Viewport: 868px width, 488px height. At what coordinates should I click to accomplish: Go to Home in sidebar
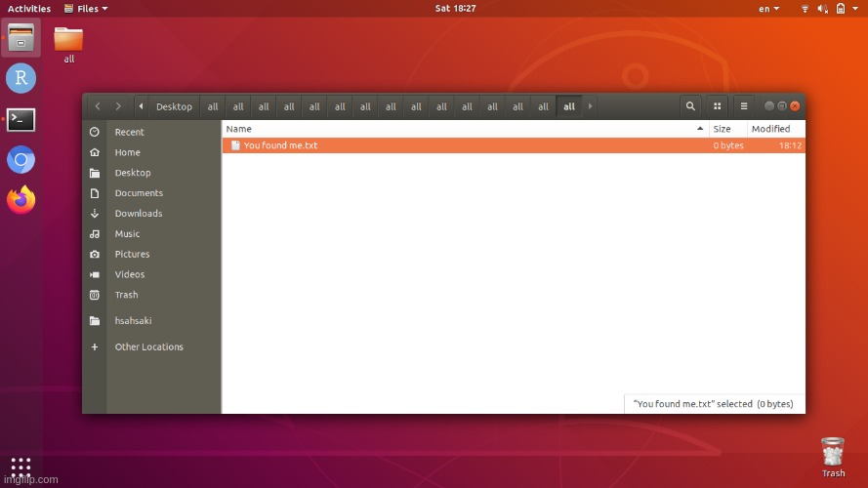(151, 152)
